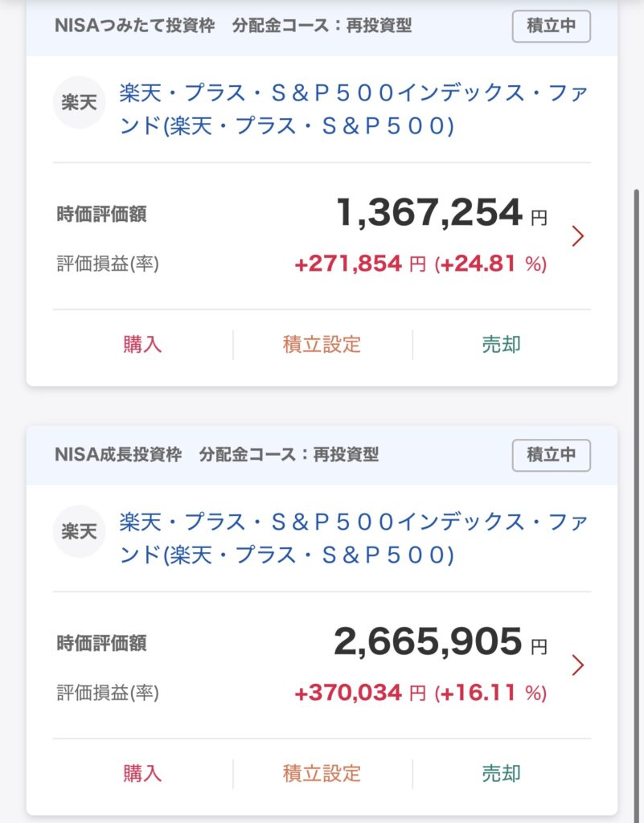The image size is (644, 823).
Task: Click the 積立中 badge in the NISAつみたて投資枠 card
Action: click(x=551, y=26)
